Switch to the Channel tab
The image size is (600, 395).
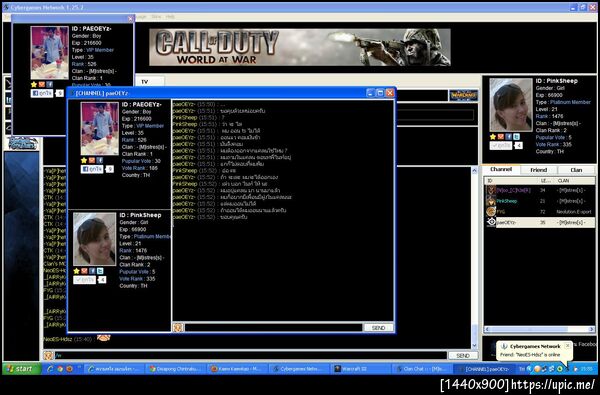click(x=501, y=170)
